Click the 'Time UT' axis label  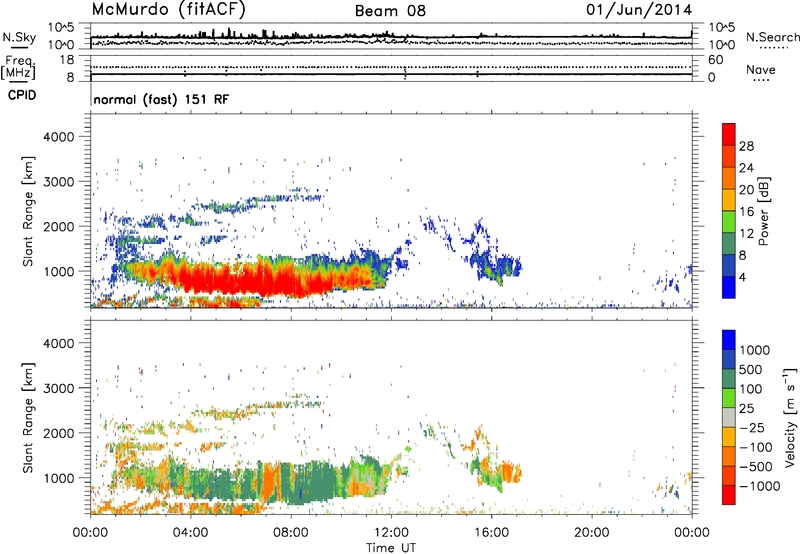[391, 547]
